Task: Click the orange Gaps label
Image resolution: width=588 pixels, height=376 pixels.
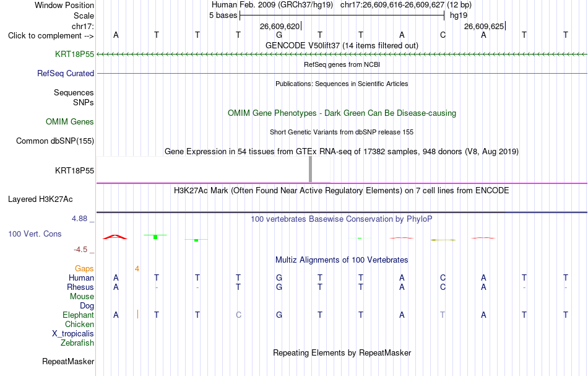Action: (84, 269)
